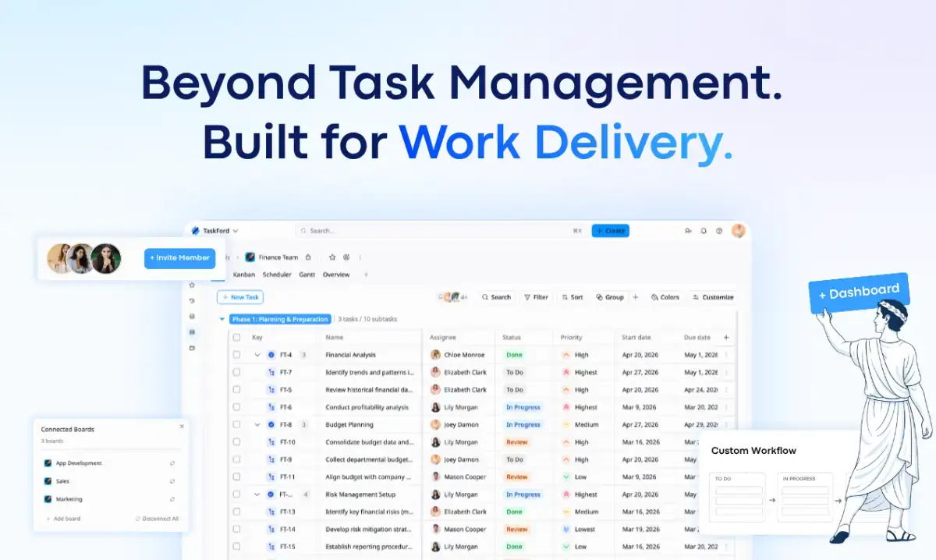Open the Filter option
Image resolution: width=936 pixels, height=560 pixels.
[536, 297]
